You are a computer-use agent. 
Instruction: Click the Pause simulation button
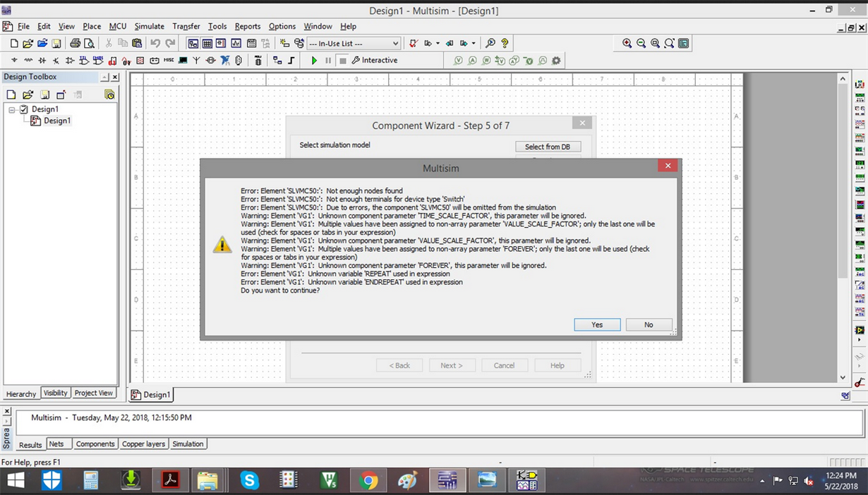pos(328,61)
